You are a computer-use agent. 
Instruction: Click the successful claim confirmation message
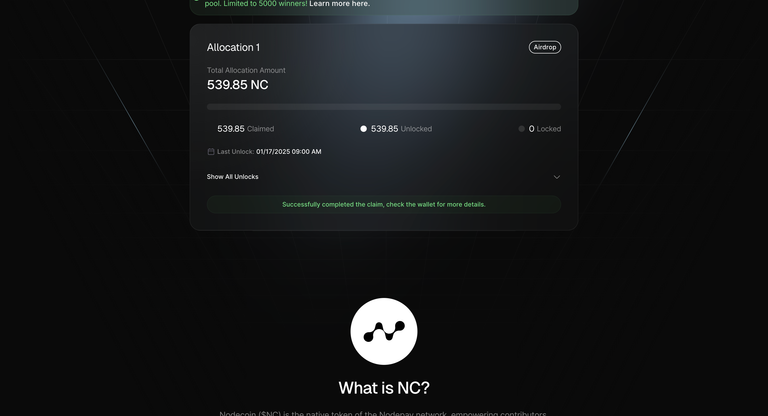pos(384,204)
